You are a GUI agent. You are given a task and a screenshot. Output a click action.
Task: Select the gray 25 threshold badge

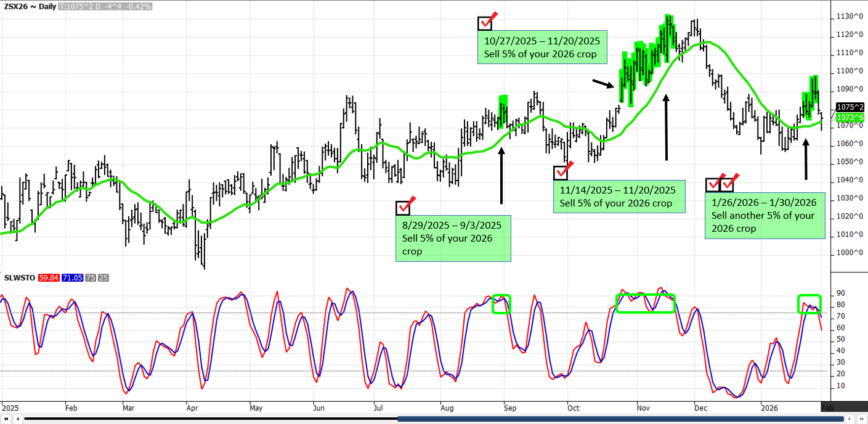click(x=102, y=278)
